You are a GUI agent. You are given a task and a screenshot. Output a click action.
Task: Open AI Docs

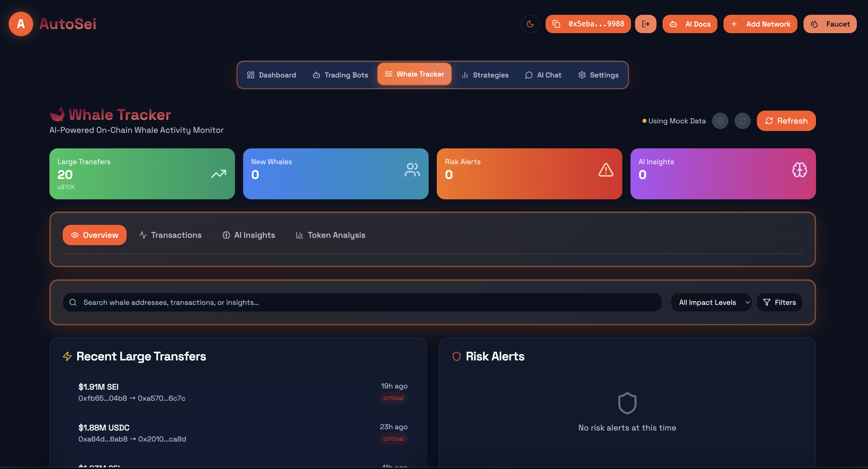690,24
